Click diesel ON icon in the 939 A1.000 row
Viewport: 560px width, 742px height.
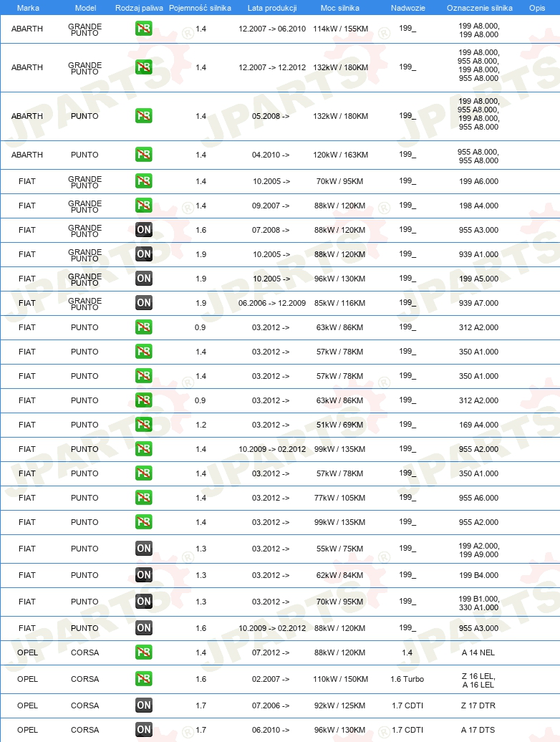coord(144,254)
